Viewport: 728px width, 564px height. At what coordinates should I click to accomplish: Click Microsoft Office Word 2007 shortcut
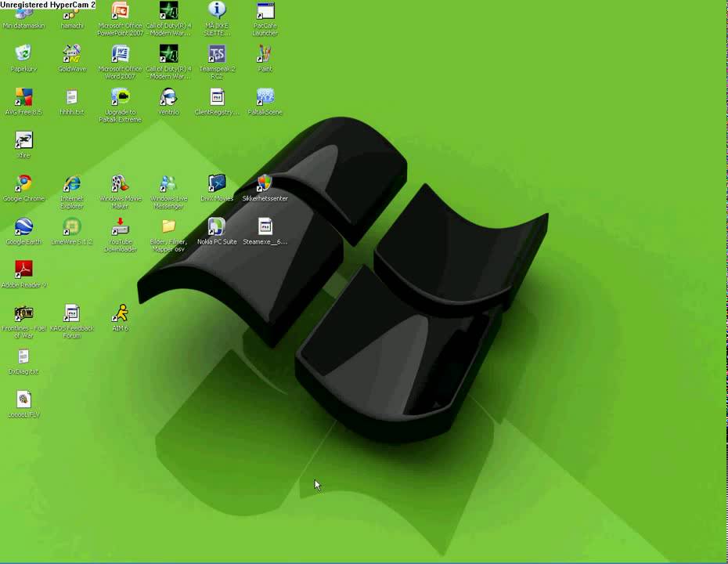[x=121, y=54]
